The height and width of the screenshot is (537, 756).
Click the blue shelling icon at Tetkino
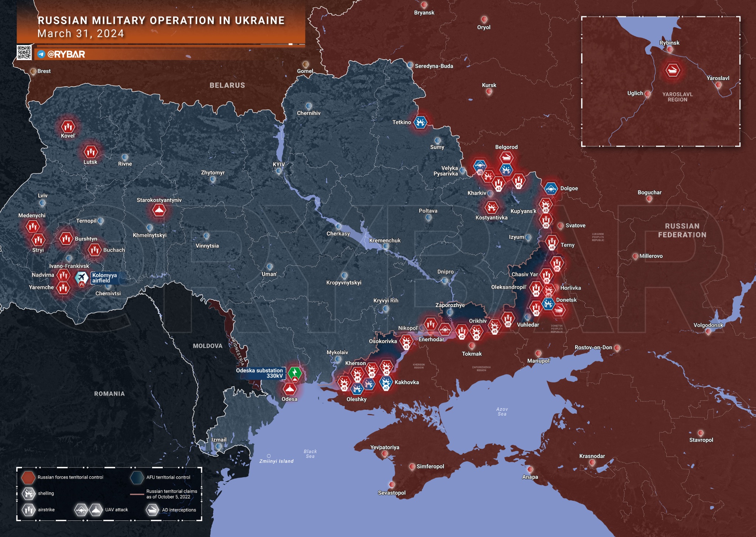(420, 122)
